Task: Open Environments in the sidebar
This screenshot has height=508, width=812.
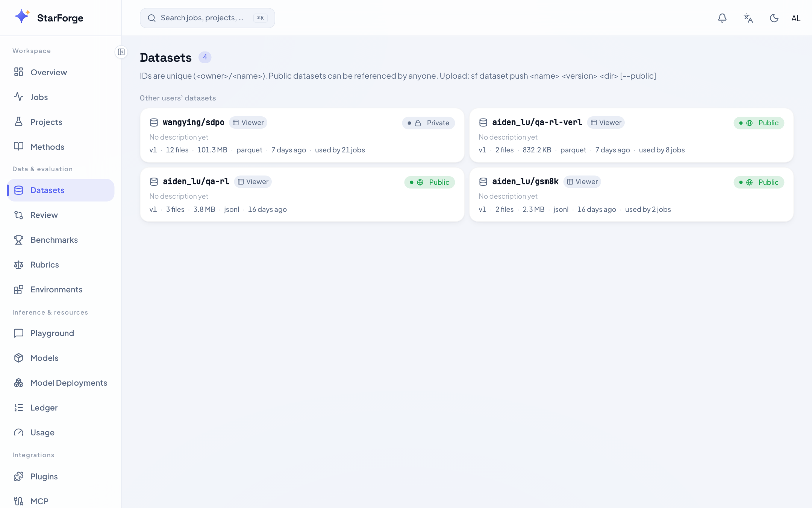Action: 61,289
